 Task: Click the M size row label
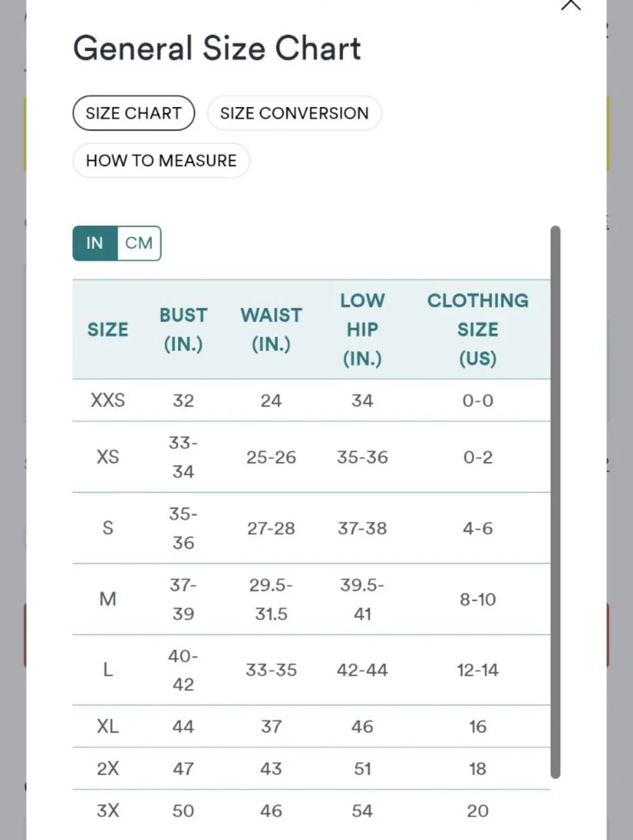(x=108, y=599)
